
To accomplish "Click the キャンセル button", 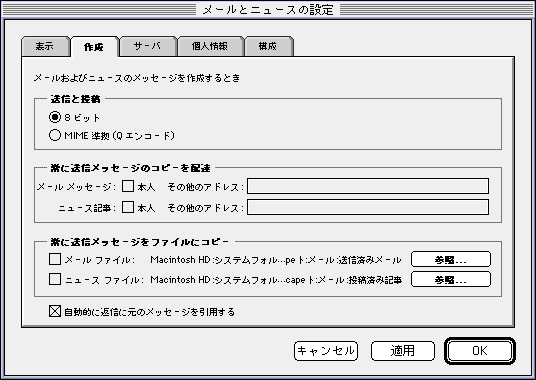I will 326,351.
